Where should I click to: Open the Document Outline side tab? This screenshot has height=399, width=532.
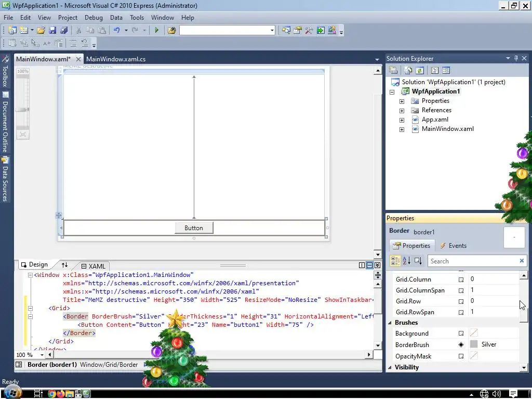click(5, 122)
